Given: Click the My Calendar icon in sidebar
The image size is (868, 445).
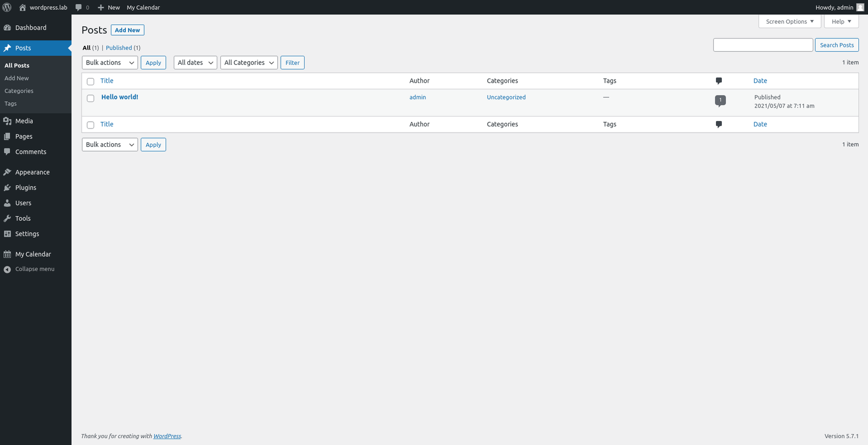Looking at the screenshot, I should 7,254.
